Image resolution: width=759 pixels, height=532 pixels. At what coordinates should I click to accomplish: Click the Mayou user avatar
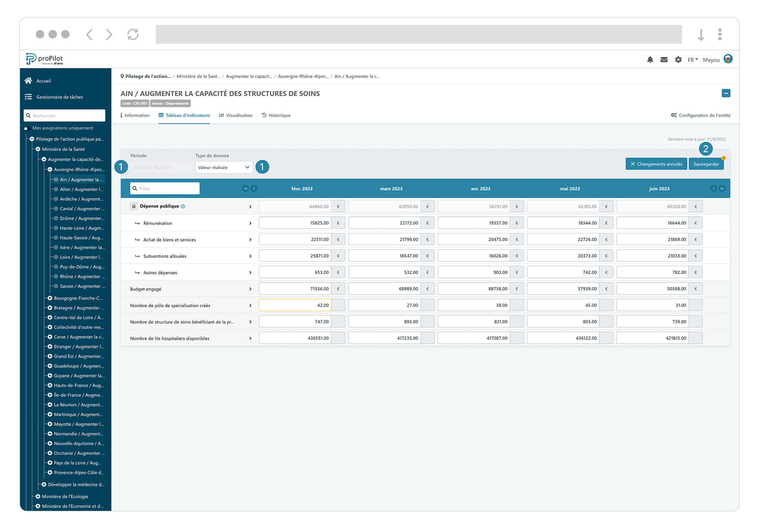pyautogui.click(x=727, y=59)
